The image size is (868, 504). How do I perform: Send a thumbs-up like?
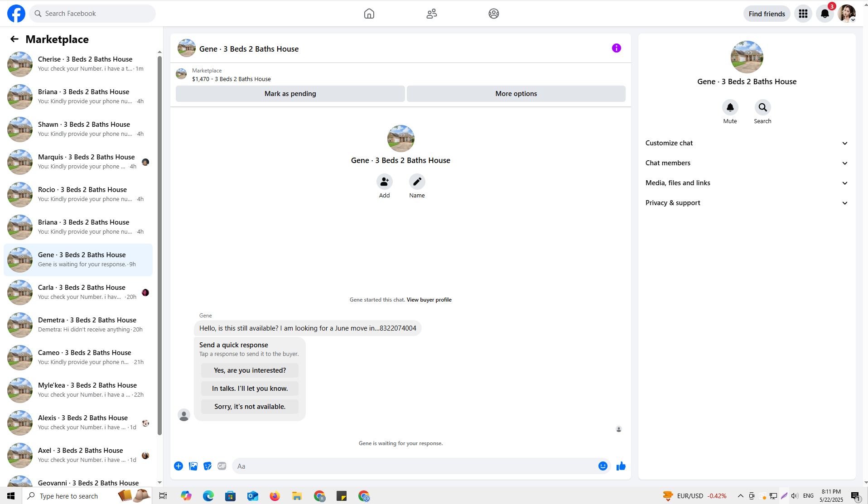click(621, 466)
